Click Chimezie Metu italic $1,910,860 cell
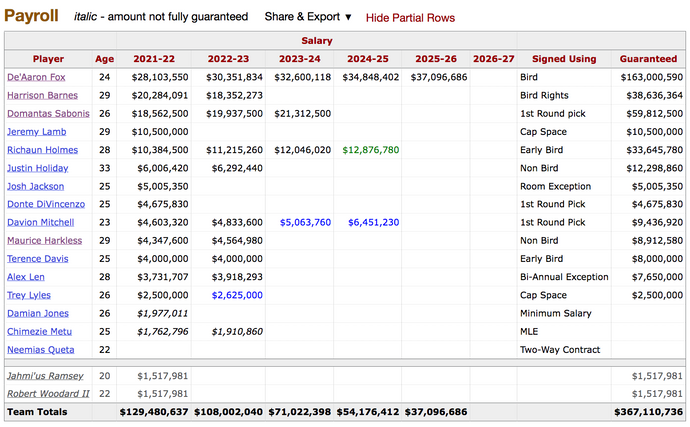This screenshot has height=427, width=690. [237, 331]
